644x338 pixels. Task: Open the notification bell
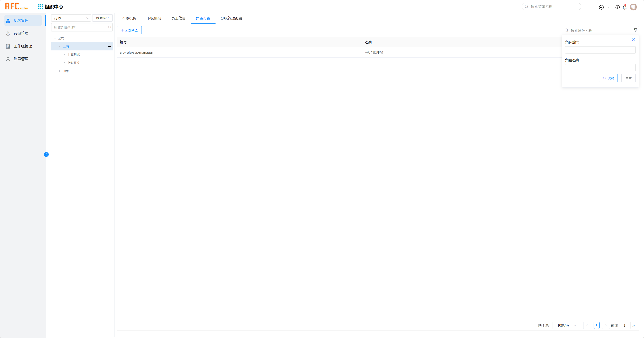pyautogui.click(x=625, y=7)
